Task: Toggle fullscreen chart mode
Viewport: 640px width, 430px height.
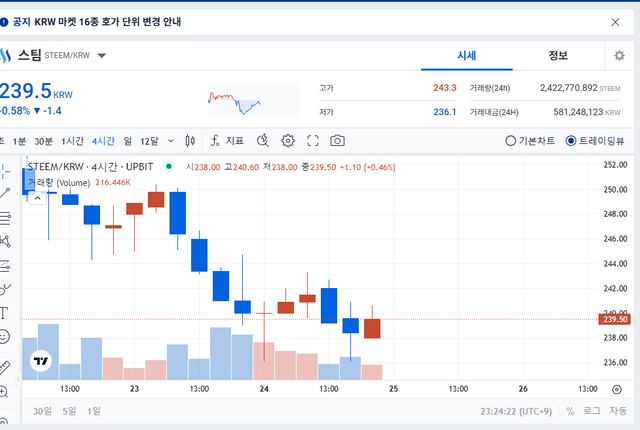Action: point(313,141)
